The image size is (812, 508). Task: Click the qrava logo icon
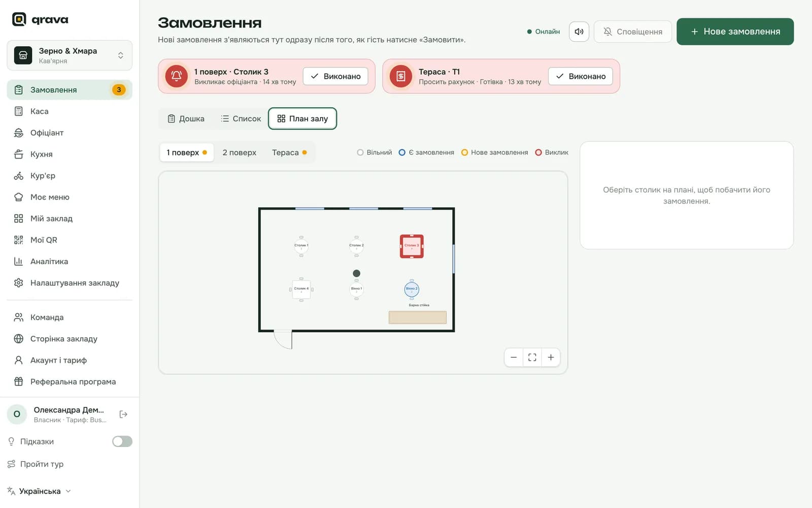tap(19, 19)
